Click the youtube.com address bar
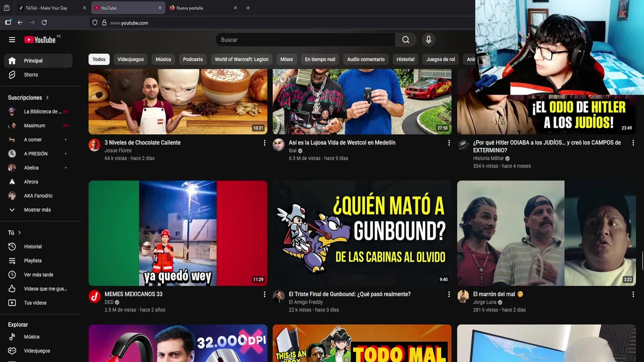 (x=282, y=23)
